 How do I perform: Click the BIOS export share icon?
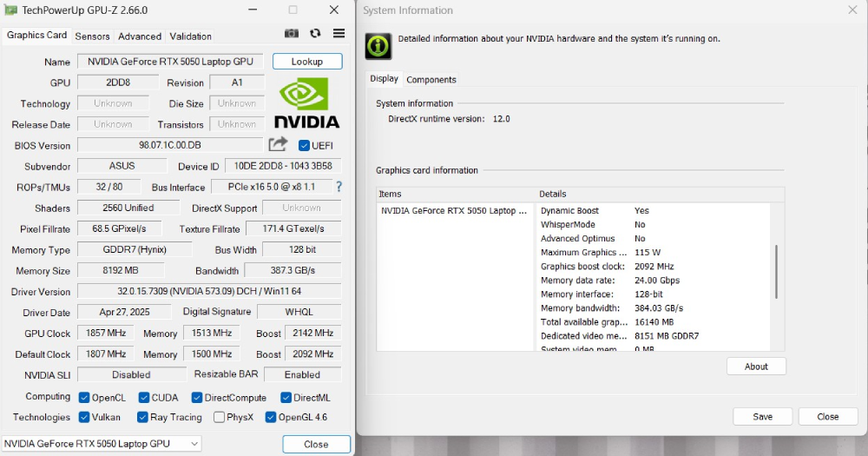point(278,145)
